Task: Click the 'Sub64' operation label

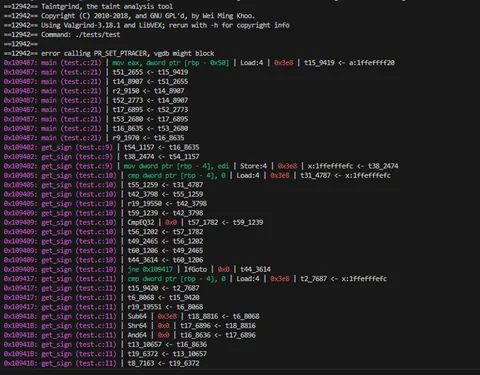Action: click(x=137, y=316)
